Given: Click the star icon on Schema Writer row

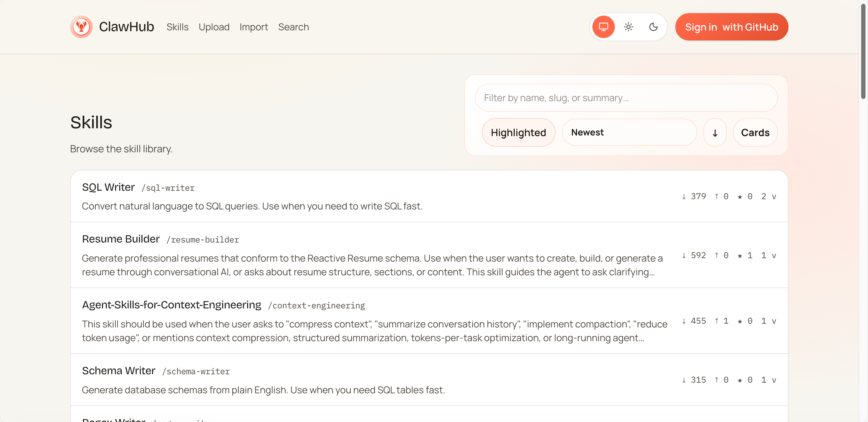Looking at the screenshot, I should (x=740, y=380).
